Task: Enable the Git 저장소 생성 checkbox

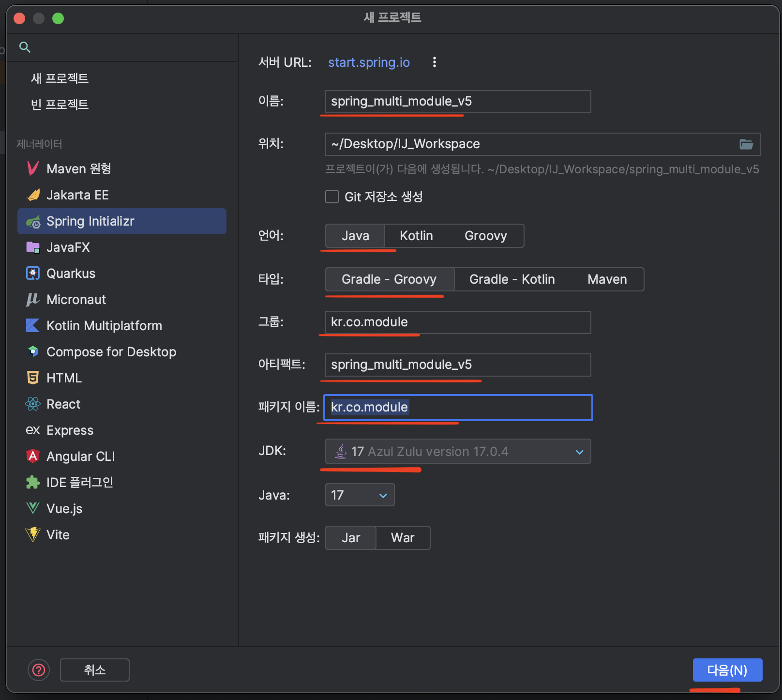Action: 332,197
